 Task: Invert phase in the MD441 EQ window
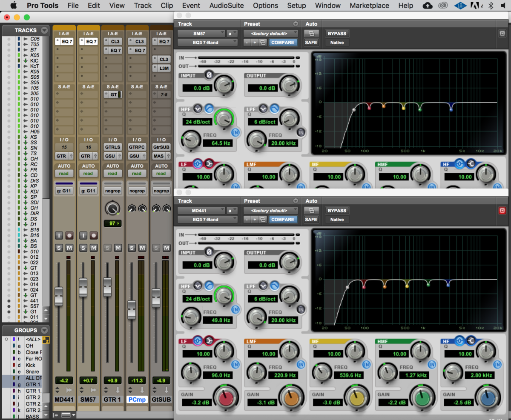point(209,252)
